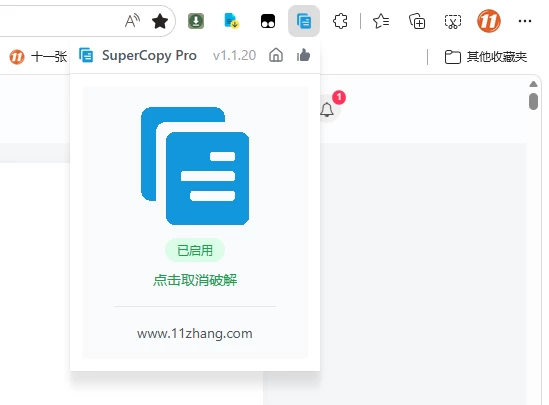The width and height of the screenshot is (549, 405).
Task: Toggle the SuperCopy extension toolbar icon
Action: pos(304,21)
